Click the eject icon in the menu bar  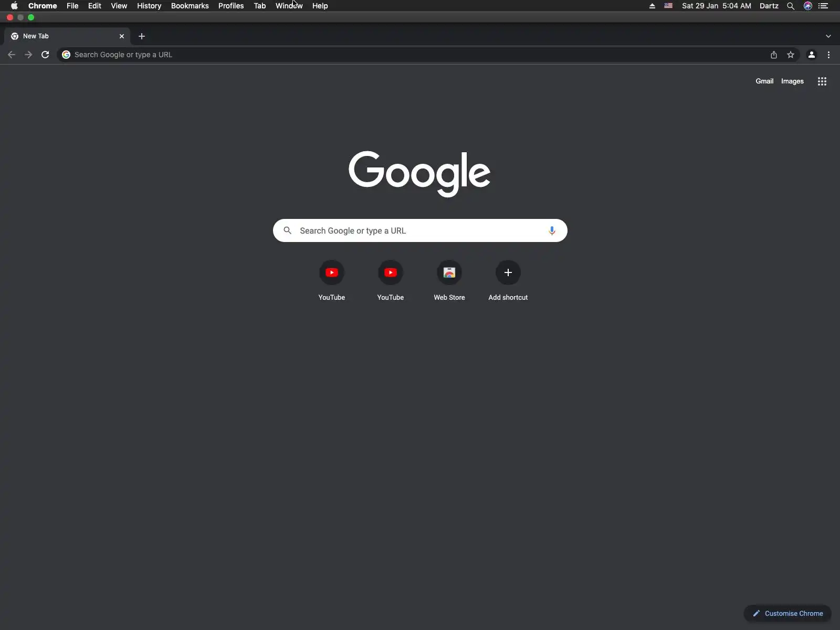click(652, 6)
